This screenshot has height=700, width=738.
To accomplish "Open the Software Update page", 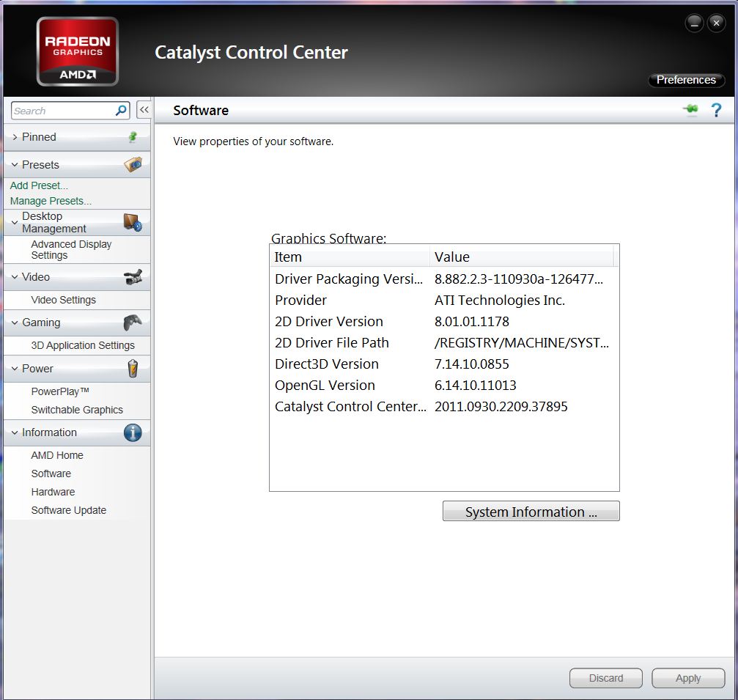I will pos(69,510).
